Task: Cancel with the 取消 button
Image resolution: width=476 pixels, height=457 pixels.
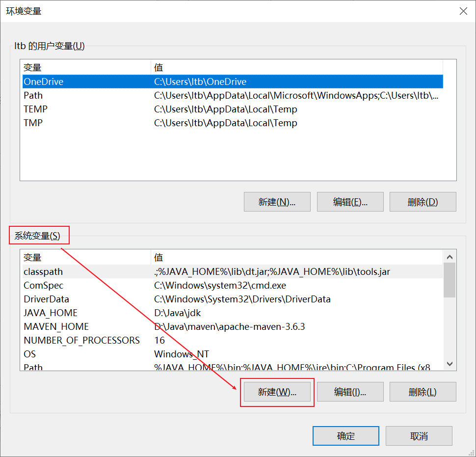Action: [419, 436]
